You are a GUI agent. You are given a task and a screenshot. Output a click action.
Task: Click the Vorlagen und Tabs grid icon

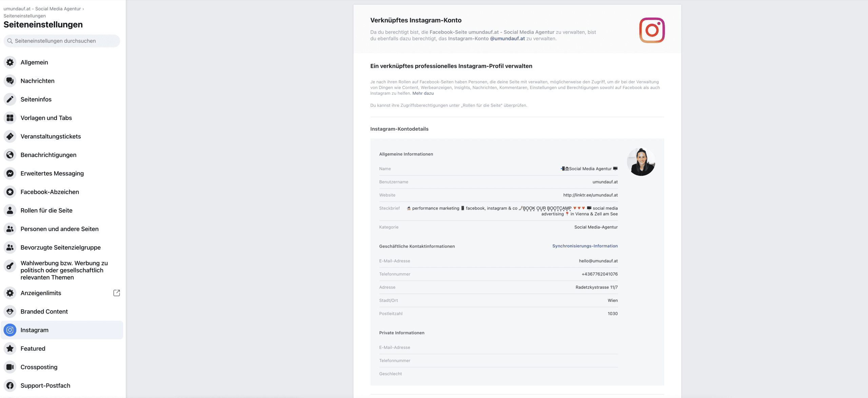(x=10, y=118)
